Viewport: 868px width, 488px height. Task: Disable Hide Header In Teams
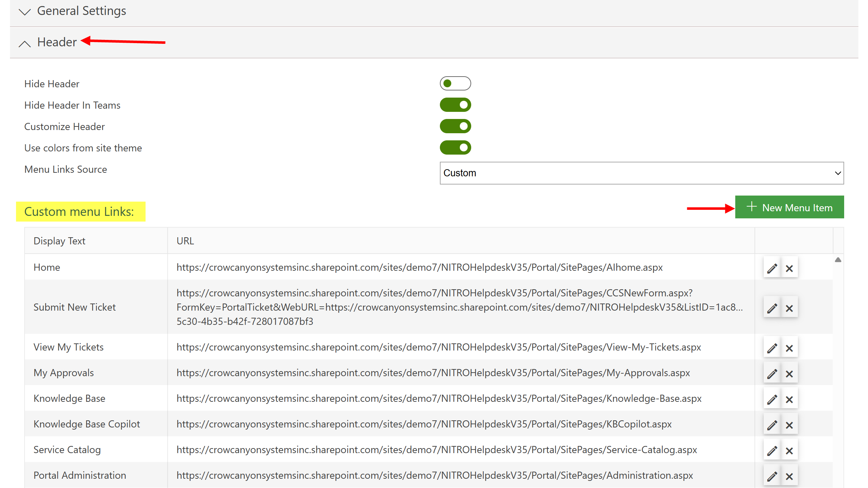coord(455,105)
